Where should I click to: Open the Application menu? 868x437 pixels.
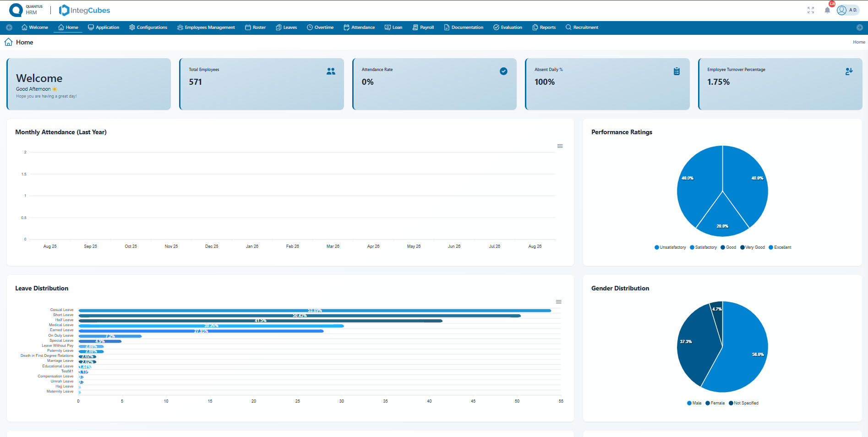tap(104, 27)
